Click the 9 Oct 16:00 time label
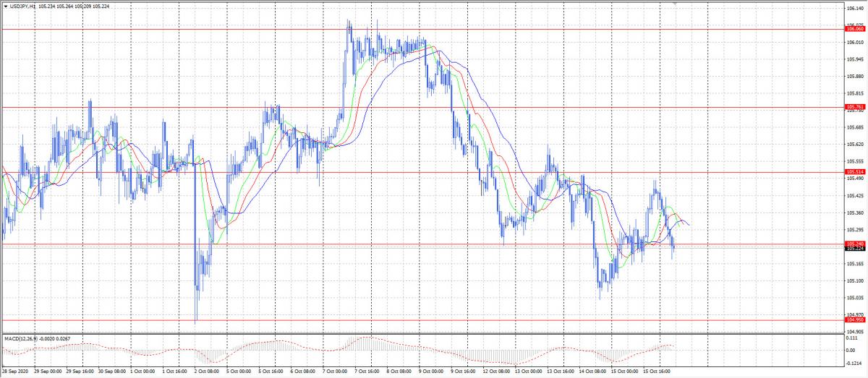This screenshot has height=378, width=868. pos(464,373)
